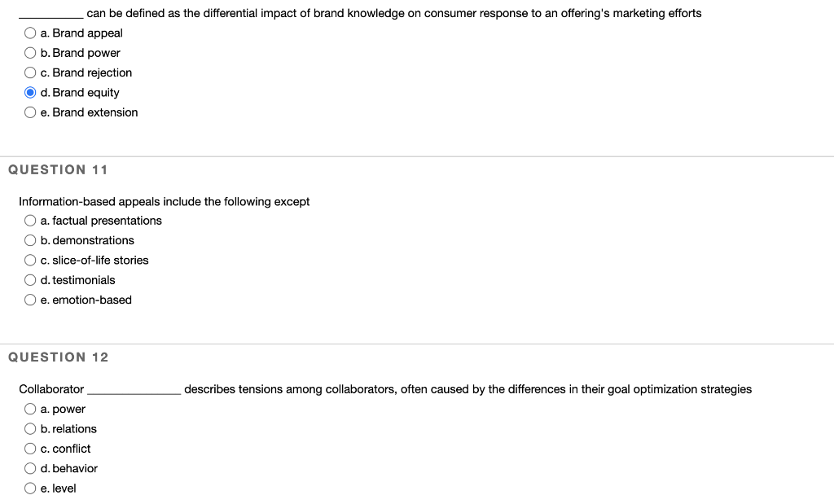Click the Information-based appeals question text

click(165, 201)
